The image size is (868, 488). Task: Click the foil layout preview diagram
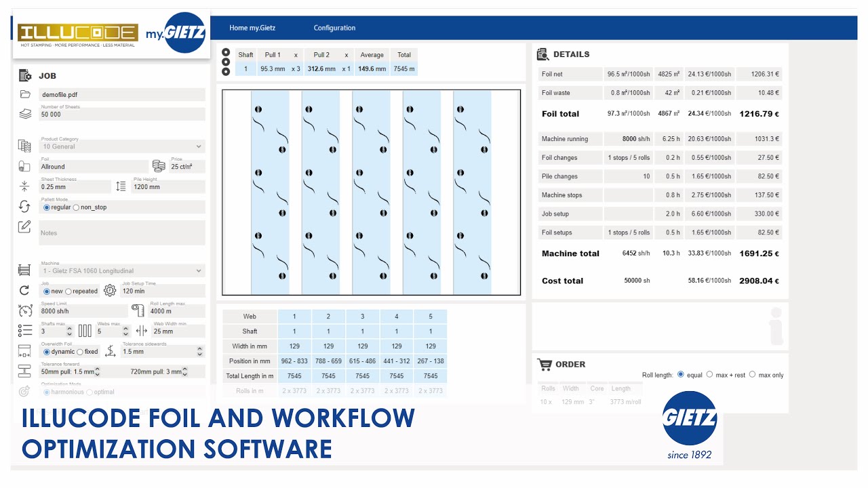coord(372,192)
